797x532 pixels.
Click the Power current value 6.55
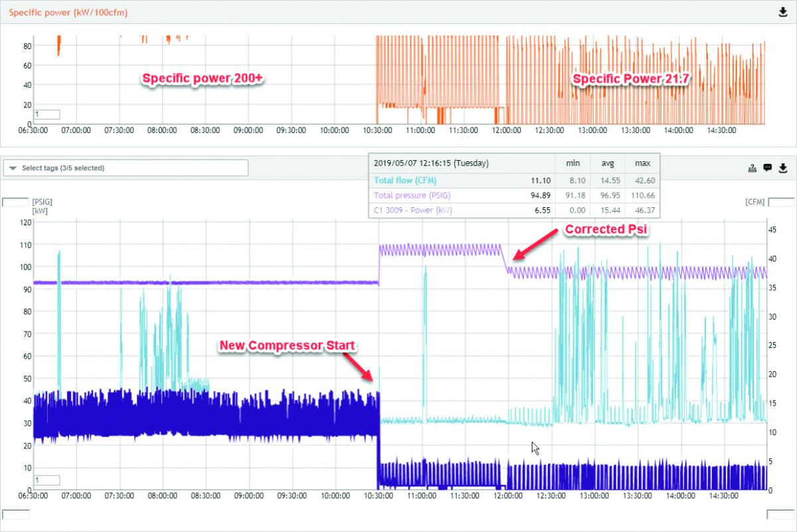(x=543, y=211)
